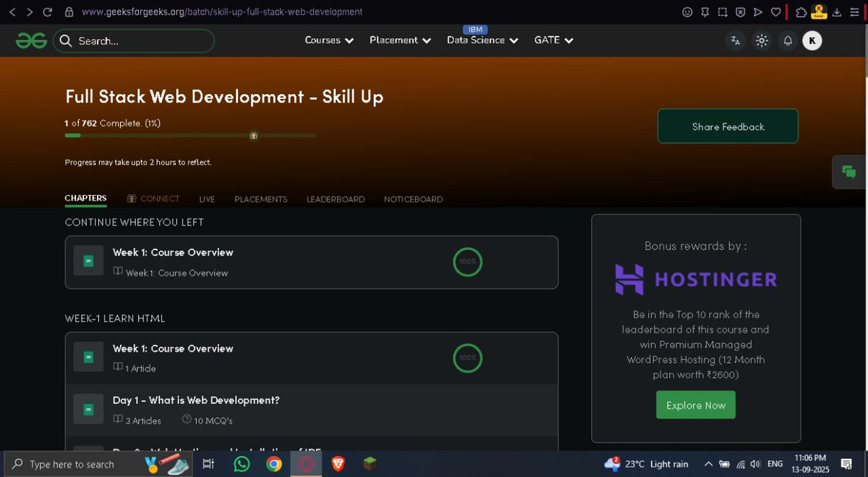The width and height of the screenshot is (868, 477).
Task: Click the Opera icon in taskbar
Action: [305, 464]
